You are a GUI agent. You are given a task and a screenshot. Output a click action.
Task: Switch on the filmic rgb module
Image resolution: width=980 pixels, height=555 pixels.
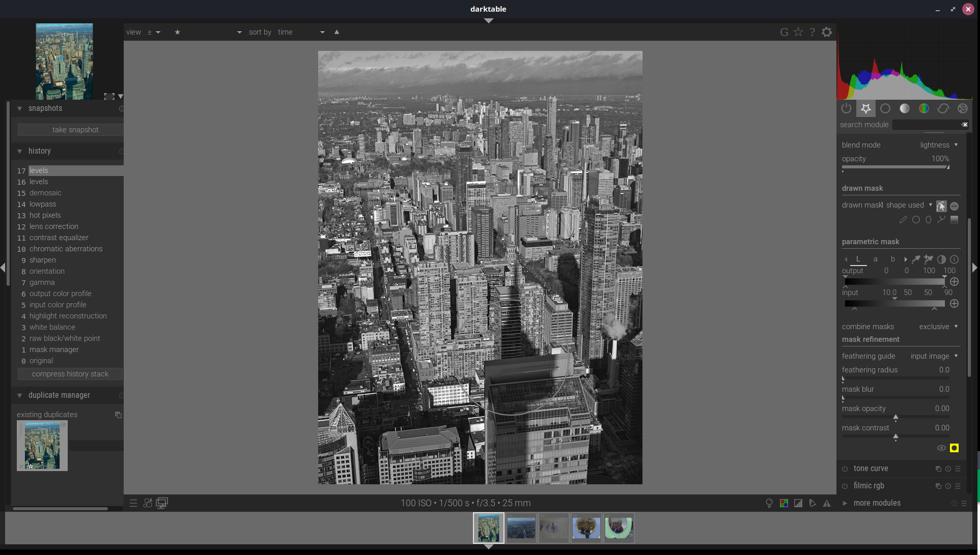pyautogui.click(x=845, y=486)
